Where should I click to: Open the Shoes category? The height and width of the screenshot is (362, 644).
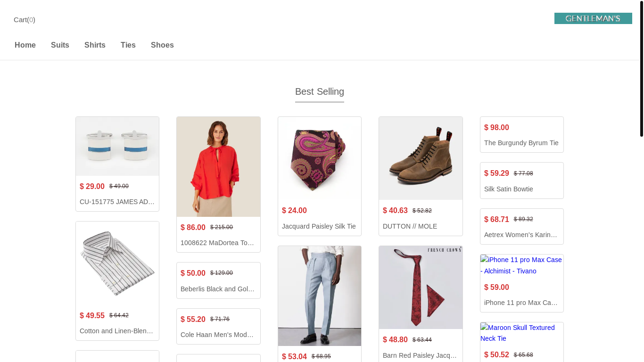point(162,45)
